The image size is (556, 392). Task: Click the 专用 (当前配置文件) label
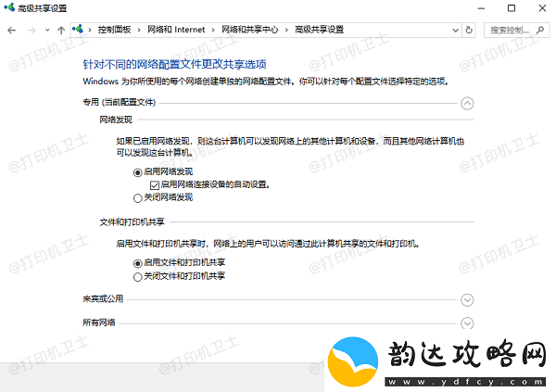[120, 102]
